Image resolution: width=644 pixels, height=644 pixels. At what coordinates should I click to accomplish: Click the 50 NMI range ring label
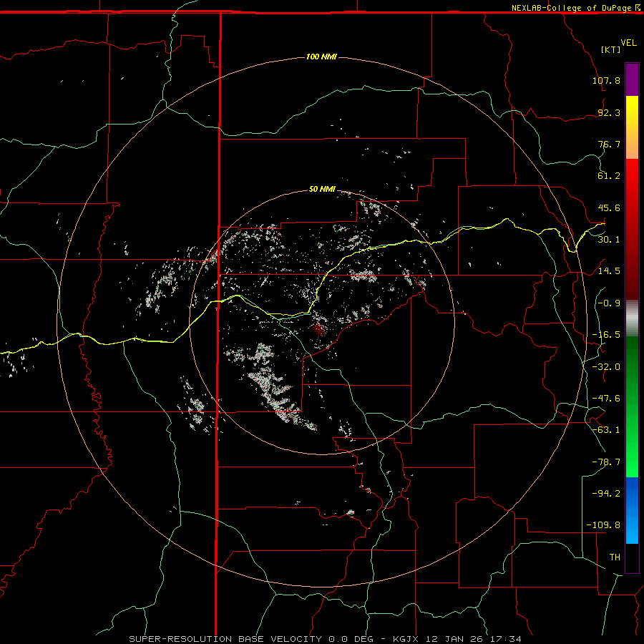click(x=322, y=189)
